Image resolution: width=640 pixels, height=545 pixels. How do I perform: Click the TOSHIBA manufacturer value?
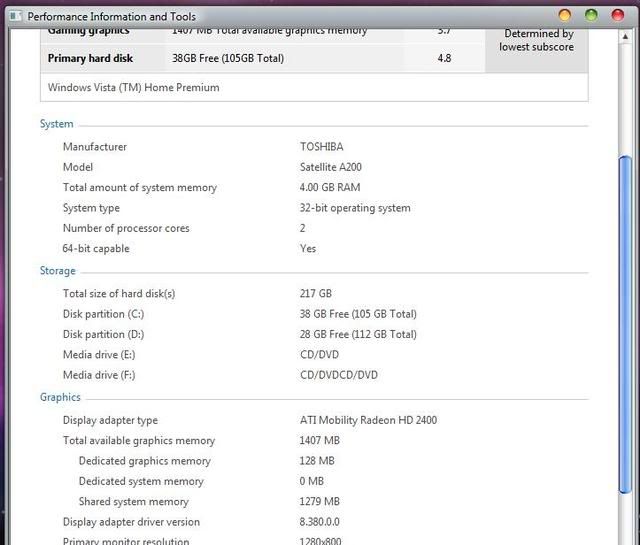point(321,147)
